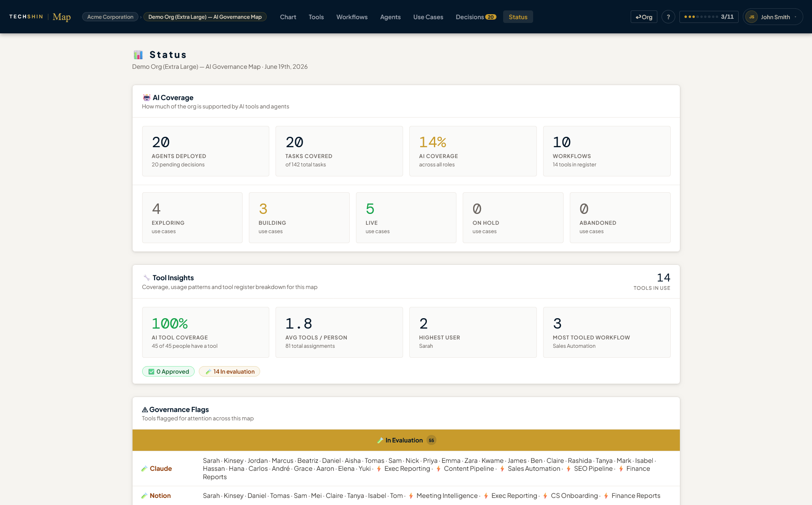Open the Notion tool link
This screenshot has height=505, width=812.
coord(160,496)
